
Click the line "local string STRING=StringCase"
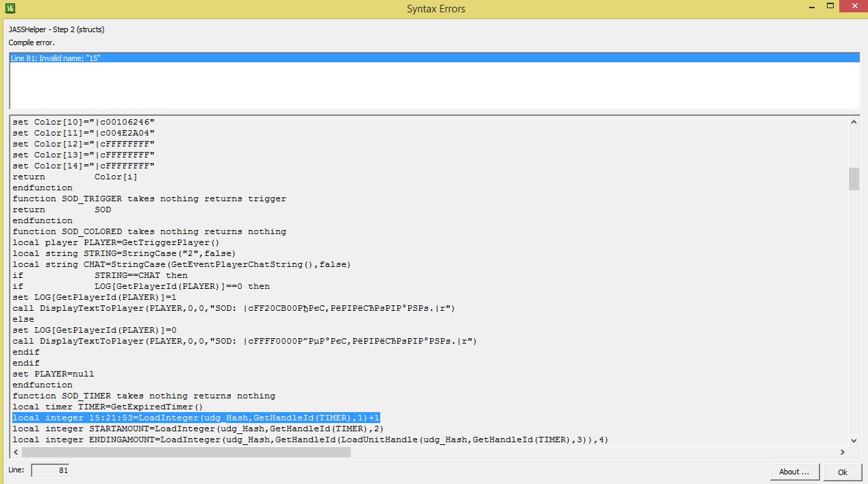point(124,253)
